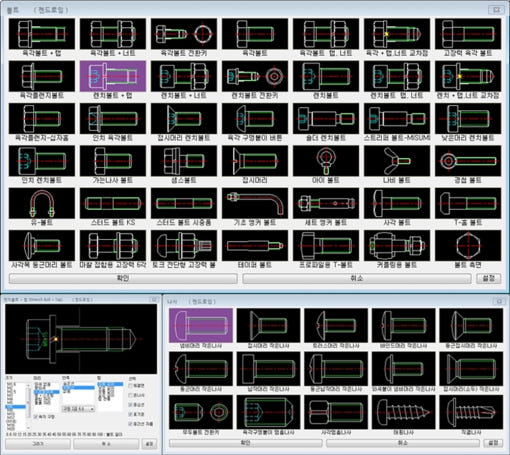510x455 pixels.
Task: Select the 아이 볼트 eye bolt icon
Action: point(326,161)
